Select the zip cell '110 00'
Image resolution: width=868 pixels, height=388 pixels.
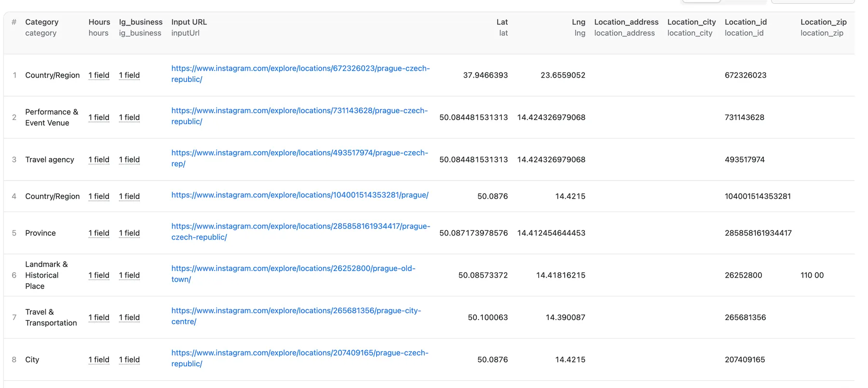point(812,275)
